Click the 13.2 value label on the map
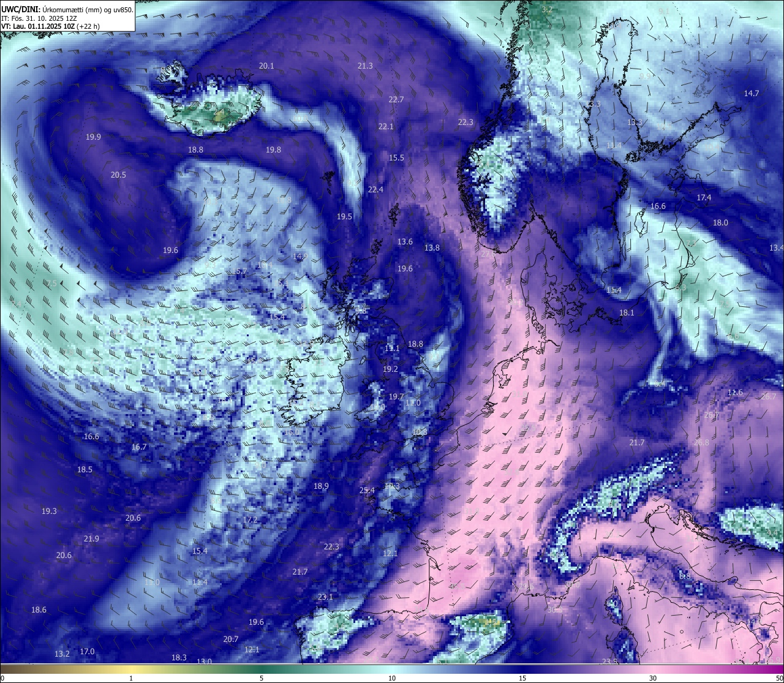 pos(62,654)
